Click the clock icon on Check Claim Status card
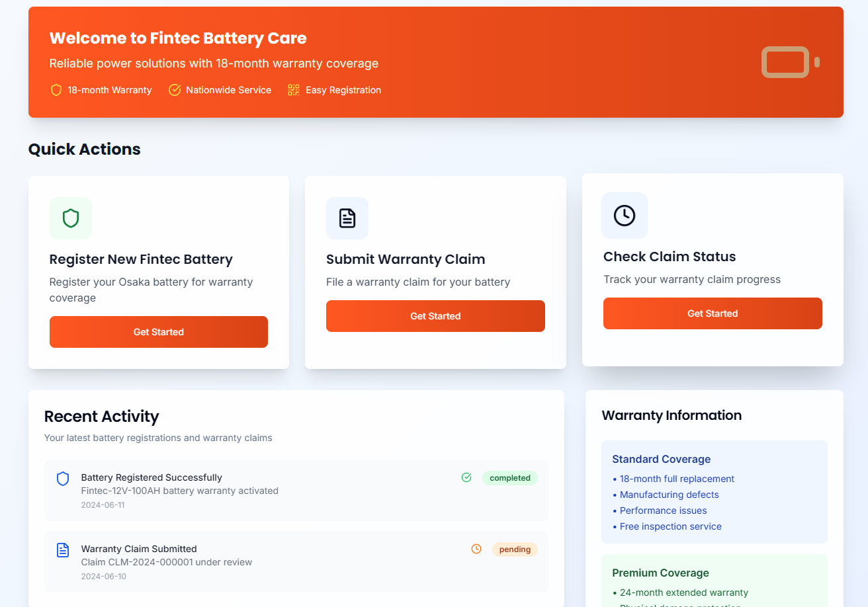Image resolution: width=868 pixels, height=607 pixels. click(x=625, y=216)
